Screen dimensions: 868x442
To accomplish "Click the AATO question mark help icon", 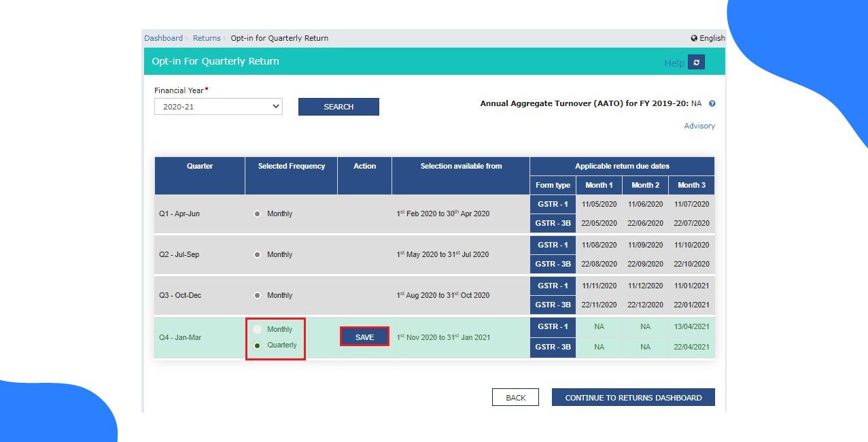I will pyautogui.click(x=712, y=103).
